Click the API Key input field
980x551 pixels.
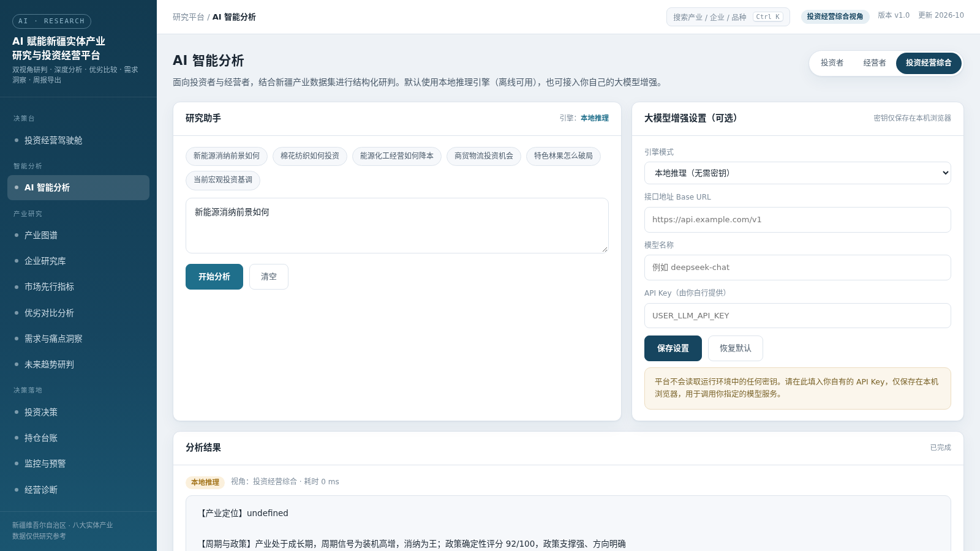pyautogui.click(x=797, y=316)
